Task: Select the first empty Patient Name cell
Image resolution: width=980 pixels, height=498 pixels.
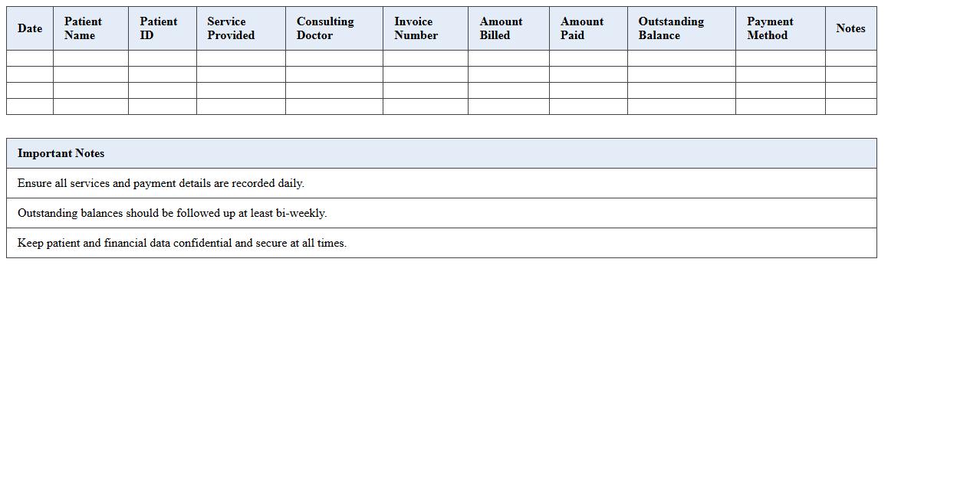Action: coord(90,59)
